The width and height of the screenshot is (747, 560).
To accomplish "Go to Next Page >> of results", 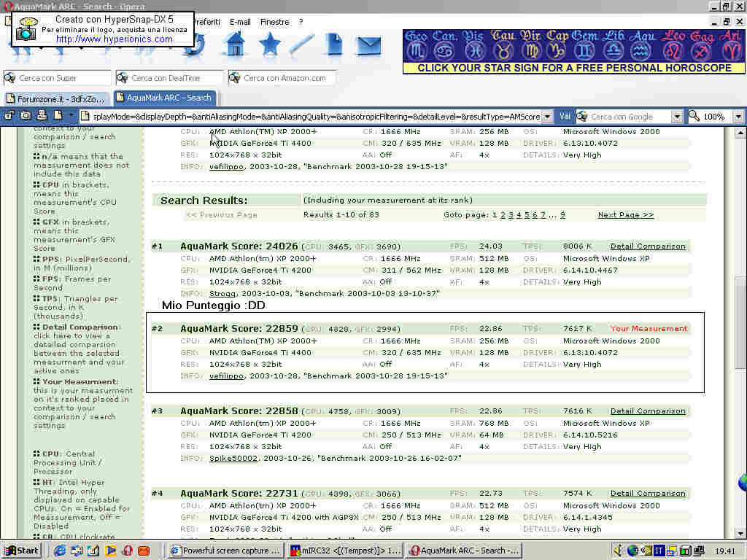I will pos(625,215).
